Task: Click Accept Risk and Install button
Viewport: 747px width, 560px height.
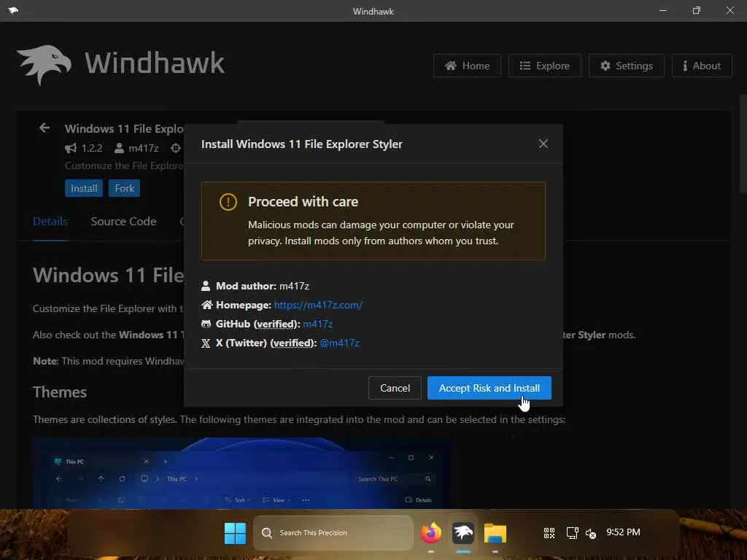Action: click(489, 388)
